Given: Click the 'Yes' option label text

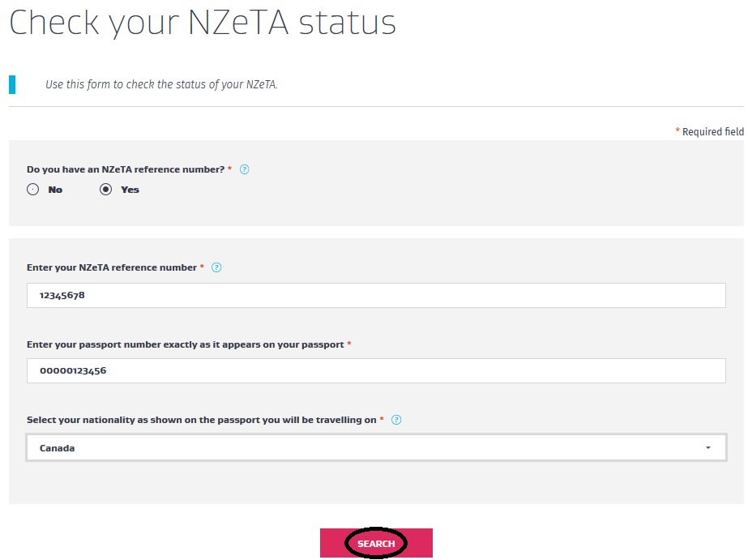Looking at the screenshot, I should tap(130, 190).
